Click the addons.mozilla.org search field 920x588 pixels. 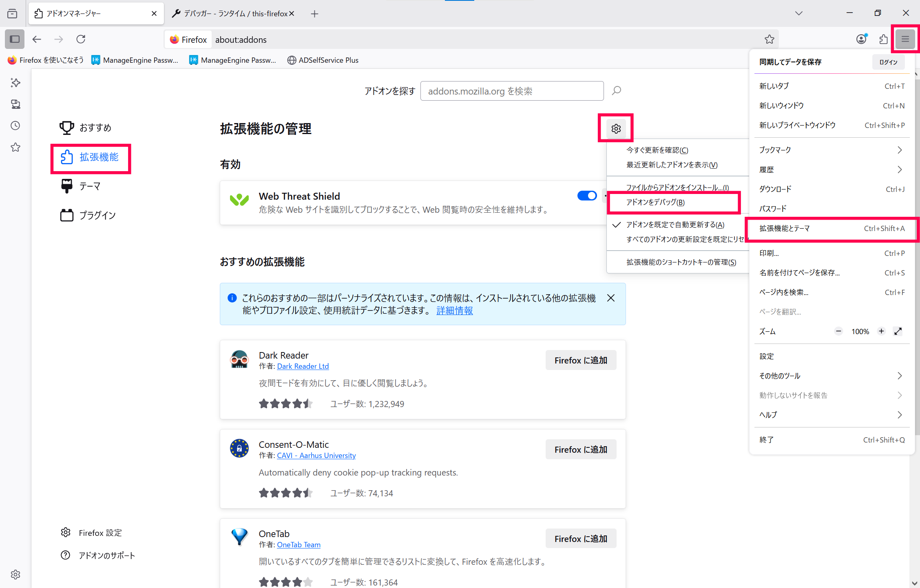click(x=512, y=91)
